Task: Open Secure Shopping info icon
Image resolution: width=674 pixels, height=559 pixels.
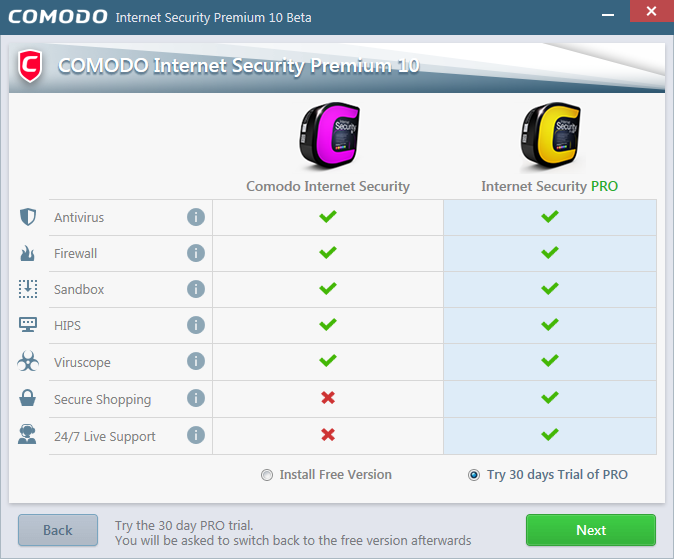Action: (x=196, y=398)
